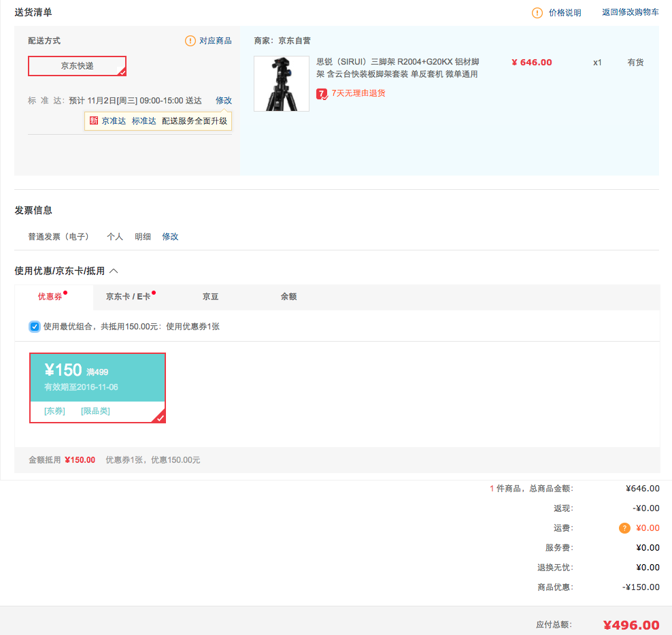This screenshot has width=672, height=635.
Task: Uncheck 使用最优组合 checkbox
Action: (35, 327)
